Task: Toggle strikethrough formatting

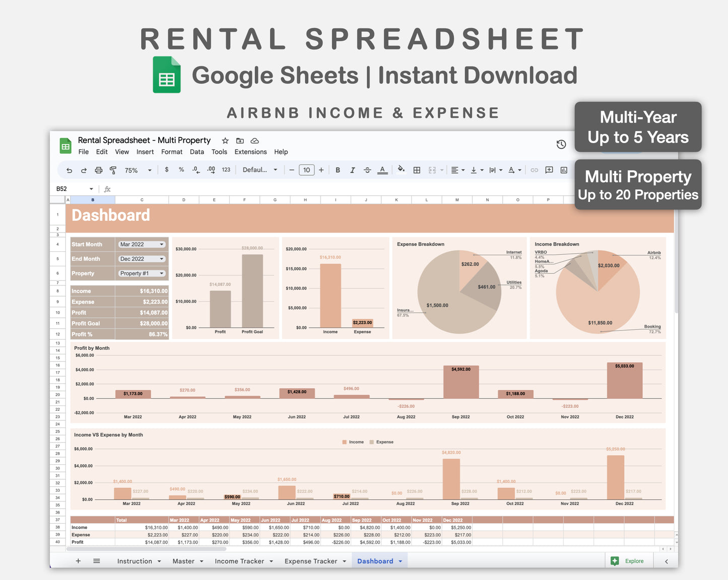Action: (367, 170)
